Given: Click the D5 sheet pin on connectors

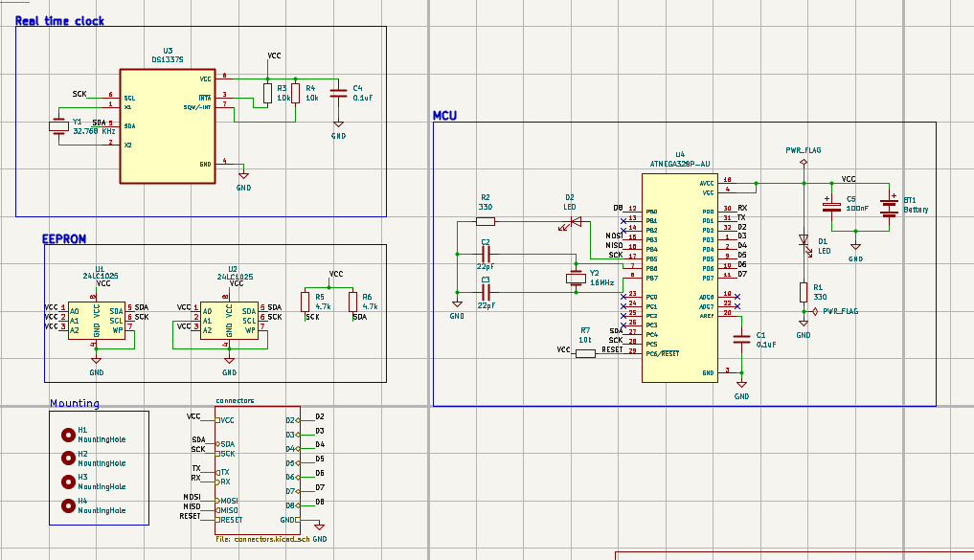Looking at the screenshot, I should (x=292, y=462).
